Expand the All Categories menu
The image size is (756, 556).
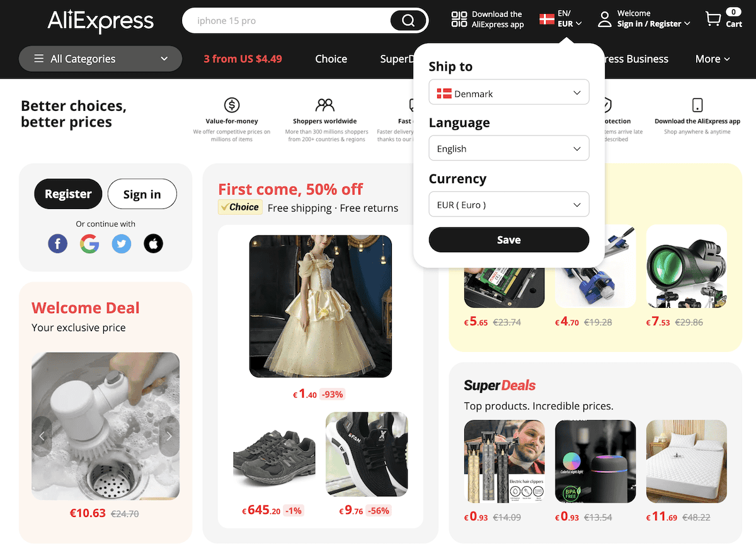click(x=100, y=59)
